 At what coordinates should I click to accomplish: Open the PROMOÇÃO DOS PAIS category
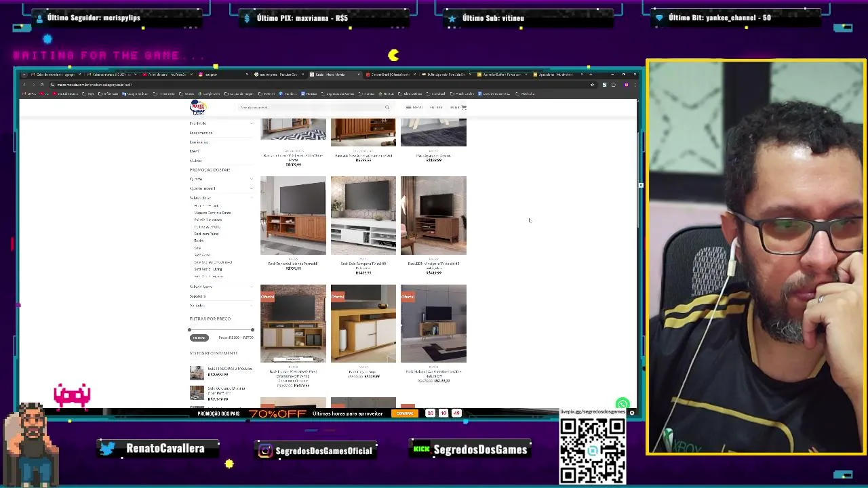coord(210,169)
